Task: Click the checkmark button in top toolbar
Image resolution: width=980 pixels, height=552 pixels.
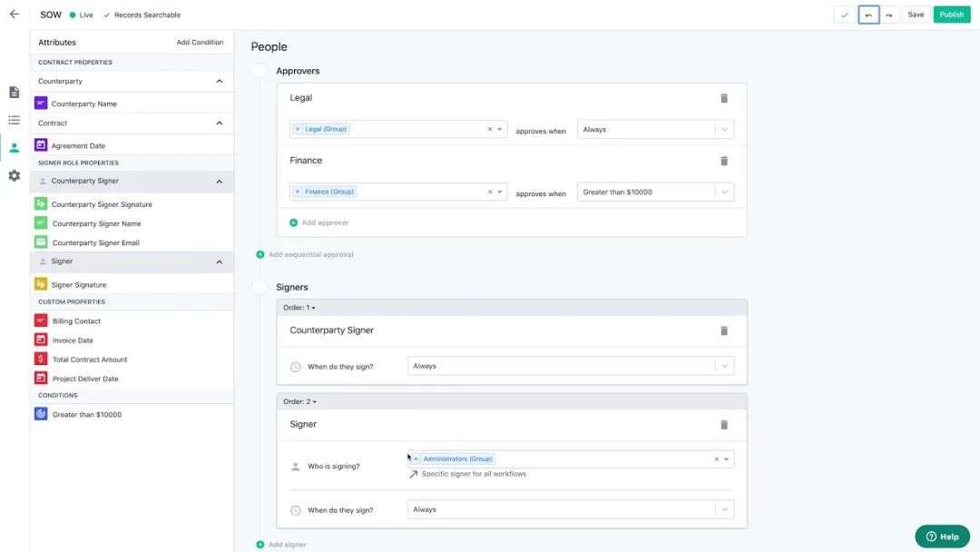Action: pos(845,15)
